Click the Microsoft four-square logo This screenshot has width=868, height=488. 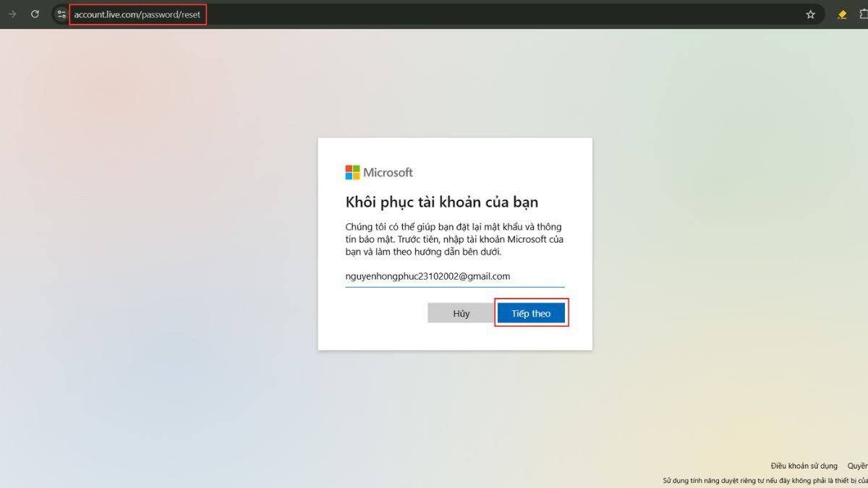pyautogui.click(x=352, y=172)
